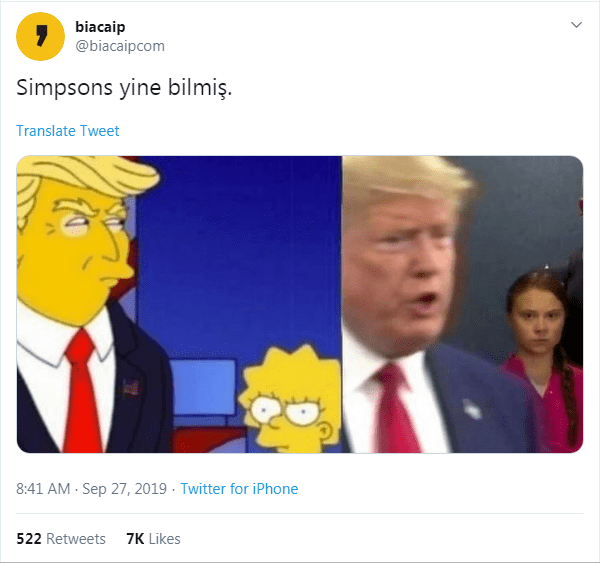Click the red tie in the real photo
This screenshot has width=600, height=563.
click(396, 408)
